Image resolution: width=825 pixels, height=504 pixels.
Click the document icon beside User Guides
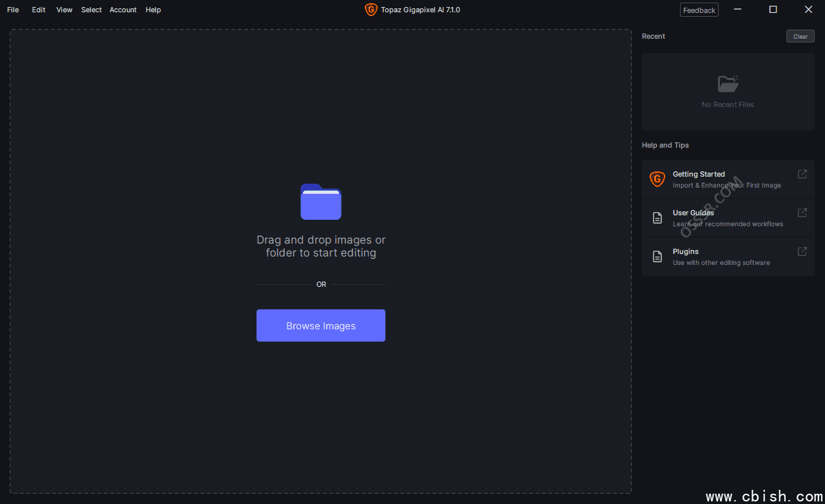tap(657, 218)
